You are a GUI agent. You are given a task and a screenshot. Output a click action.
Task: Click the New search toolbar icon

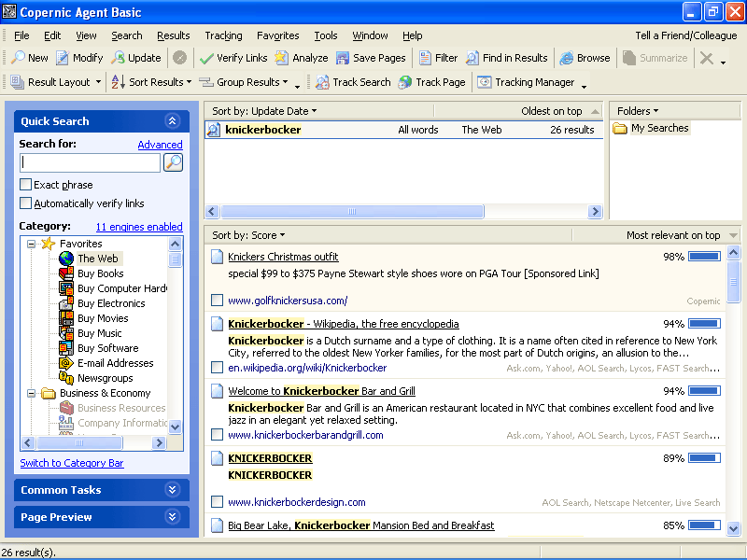[18, 58]
